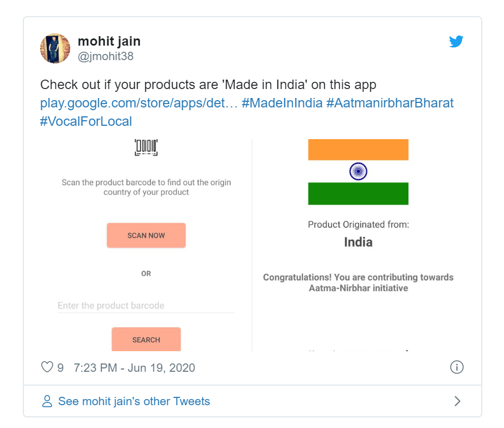The width and height of the screenshot is (504, 428).
Task: Open the 7:23 PM - Jun 19, 2020 timestamp
Action: click(x=134, y=368)
